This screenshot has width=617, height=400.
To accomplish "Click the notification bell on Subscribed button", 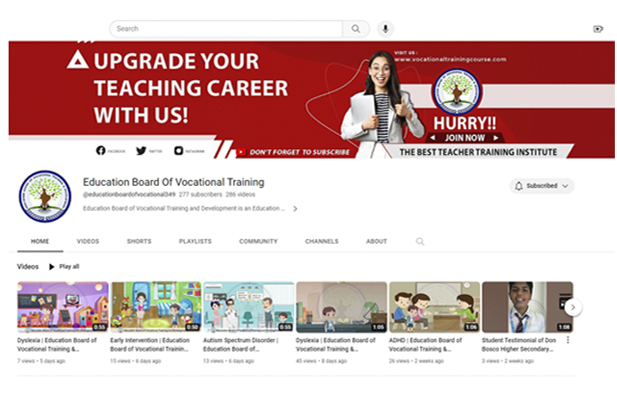I will [x=519, y=186].
